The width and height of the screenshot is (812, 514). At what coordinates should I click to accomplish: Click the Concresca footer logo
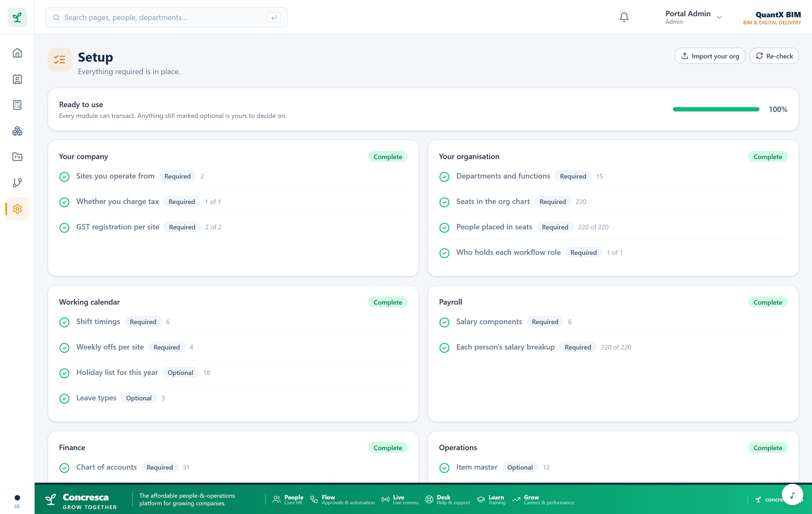81,501
